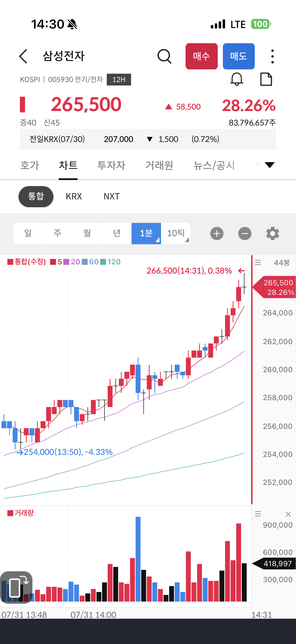Expand the 10틱 tick interval dropdown
This screenshot has width=296, height=644.
[x=176, y=234]
